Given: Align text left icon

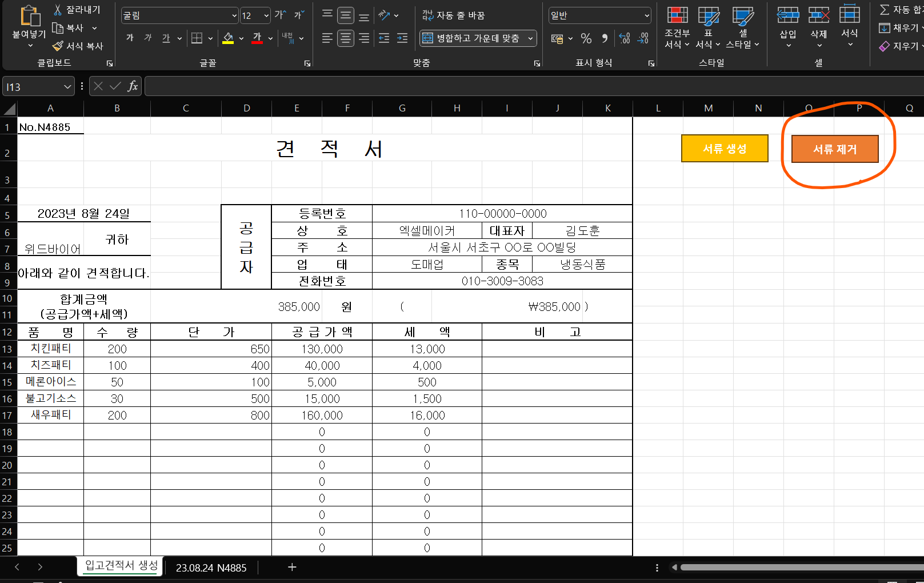Looking at the screenshot, I should 327,38.
